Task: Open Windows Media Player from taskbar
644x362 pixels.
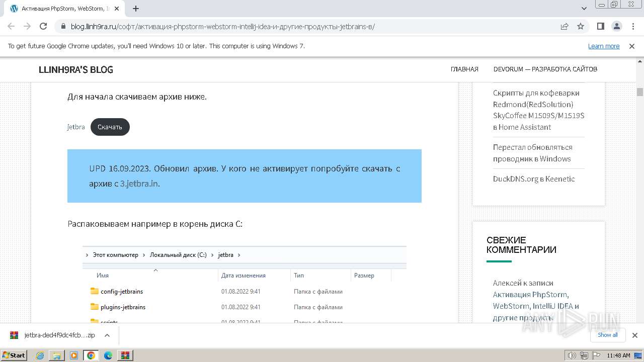Action: pos(74,355)
